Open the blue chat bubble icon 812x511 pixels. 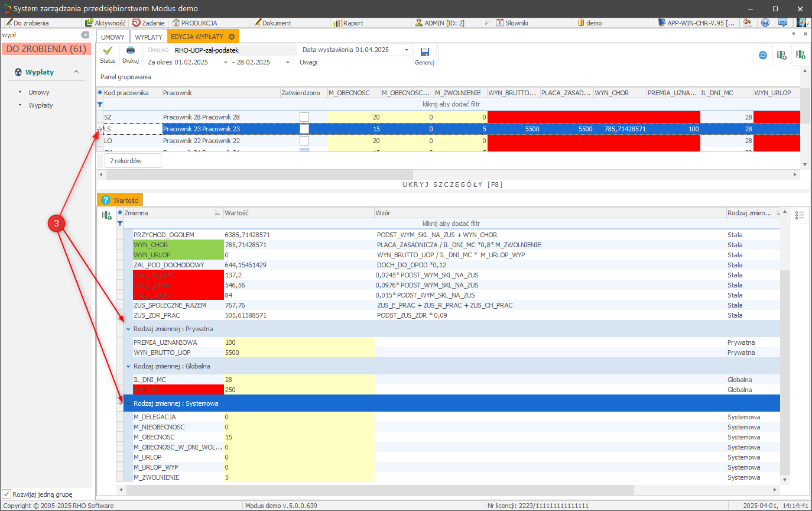(x=783, y=23)
